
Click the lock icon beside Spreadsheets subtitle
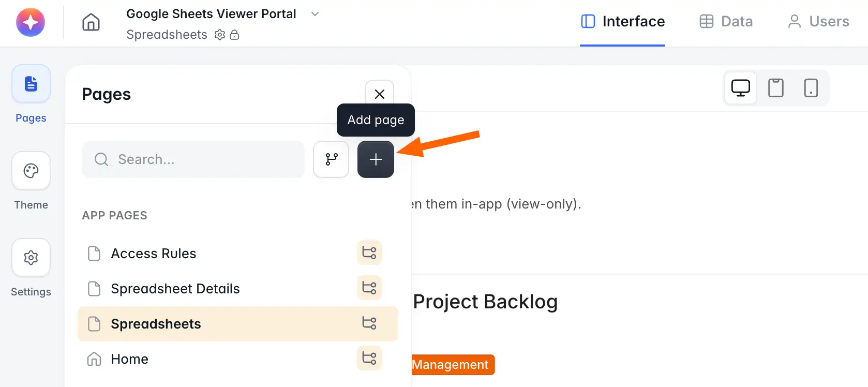point(234,35)
